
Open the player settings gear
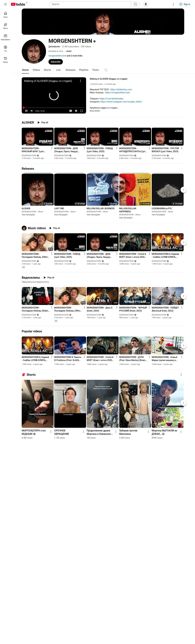[76, 111]
